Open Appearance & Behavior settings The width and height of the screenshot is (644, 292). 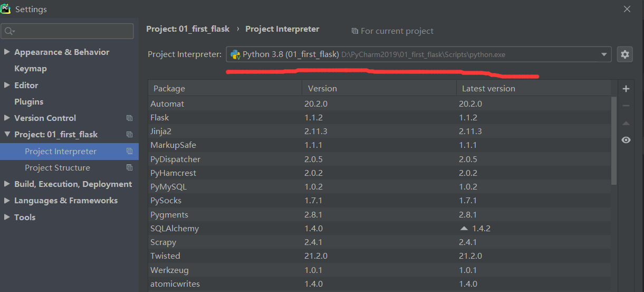[62, 52]
